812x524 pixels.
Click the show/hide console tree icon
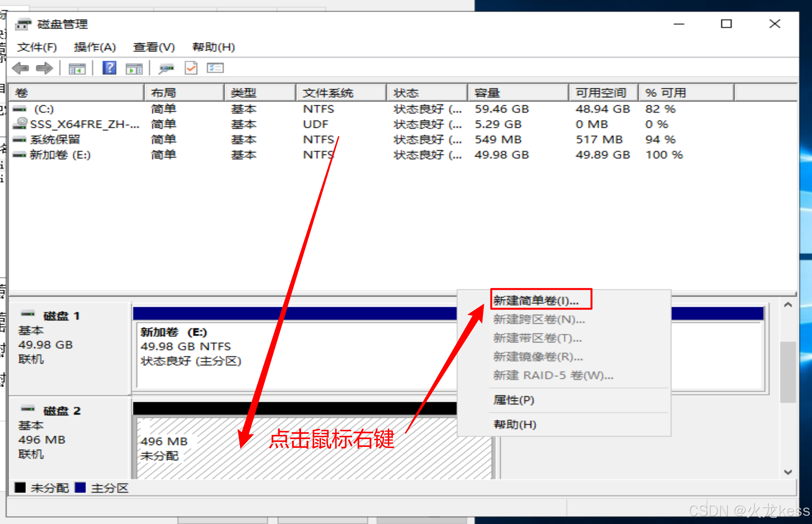click(77, 69)
